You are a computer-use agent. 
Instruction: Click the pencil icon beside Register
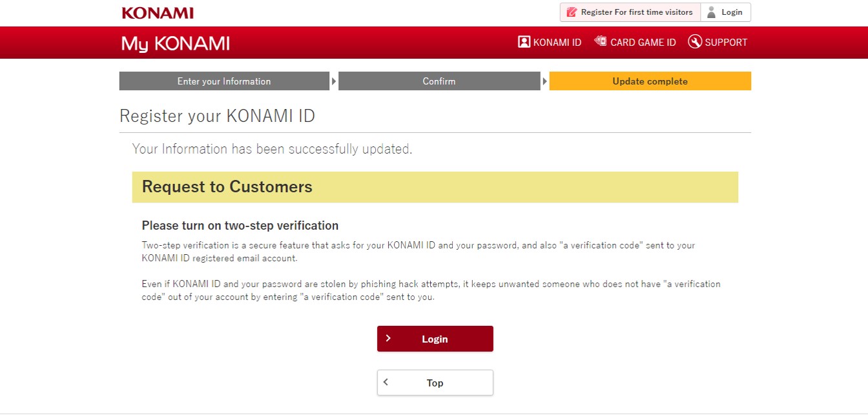pos(571,12)
